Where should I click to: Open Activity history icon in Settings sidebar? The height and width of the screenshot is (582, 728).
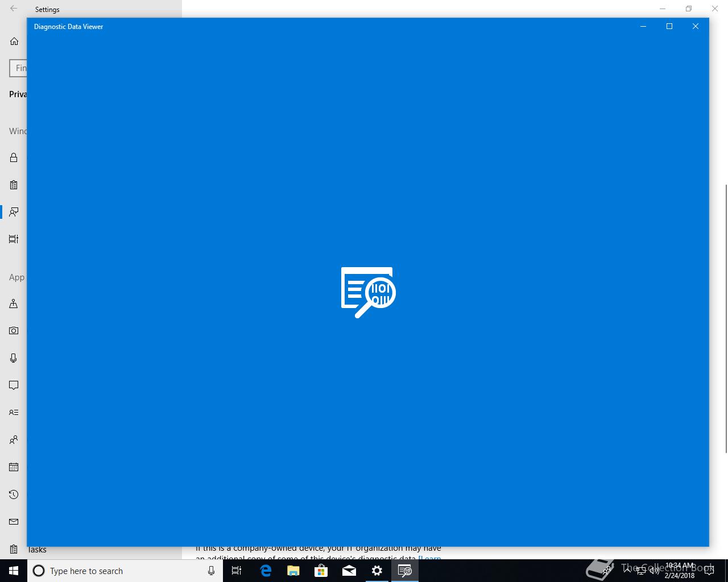point(14,239)
